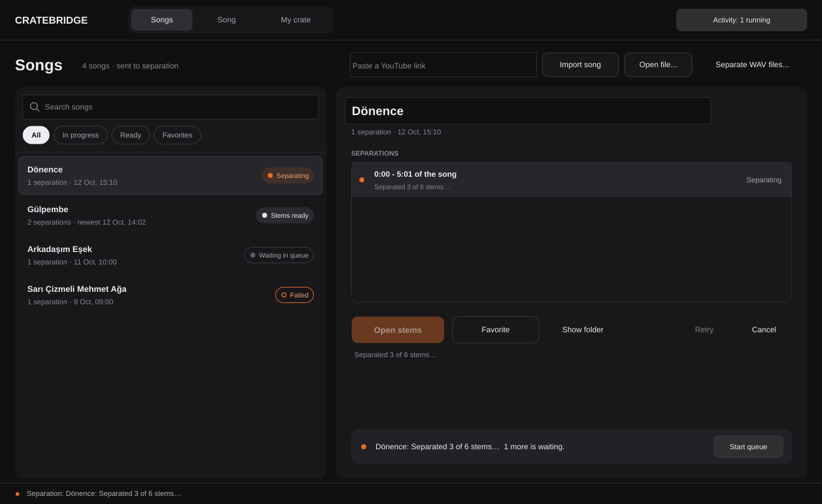This screenshot has height=504, width=822.
Task: Select the Sarı Çizmeli Mehmet Ağa row
Action: point(171,295)
